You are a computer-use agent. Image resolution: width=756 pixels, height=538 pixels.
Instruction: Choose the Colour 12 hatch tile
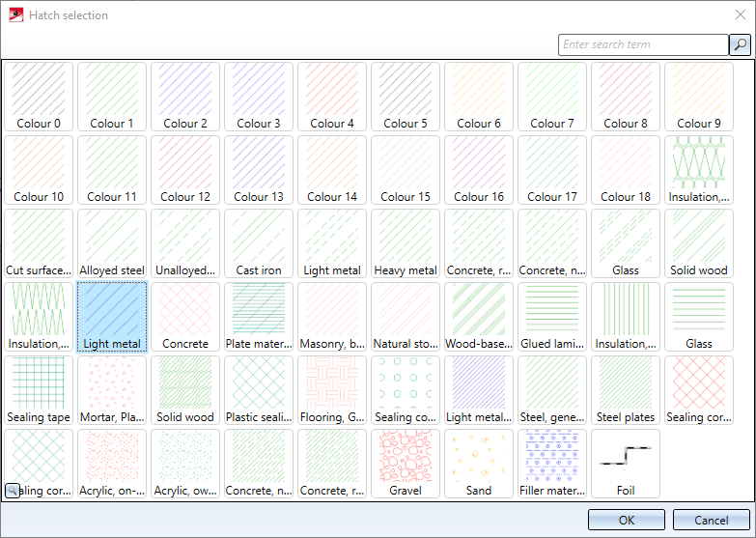tap(185, 170)
